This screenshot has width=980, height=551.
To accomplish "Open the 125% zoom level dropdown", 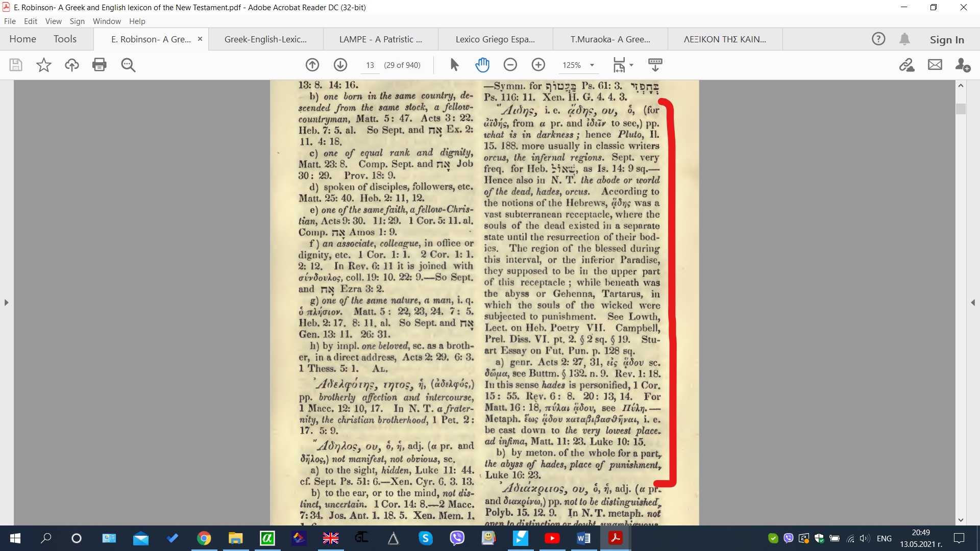I will (592, 65).
